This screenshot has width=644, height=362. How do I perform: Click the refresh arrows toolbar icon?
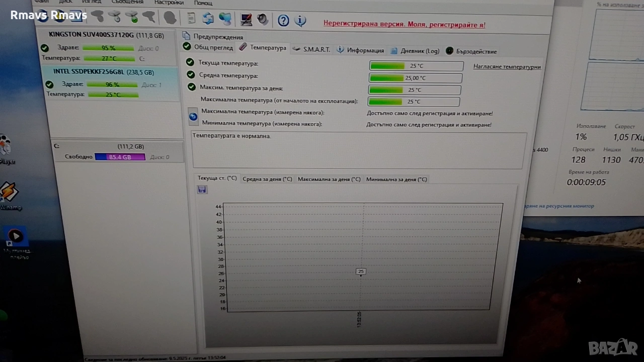(x=208, y=19)
